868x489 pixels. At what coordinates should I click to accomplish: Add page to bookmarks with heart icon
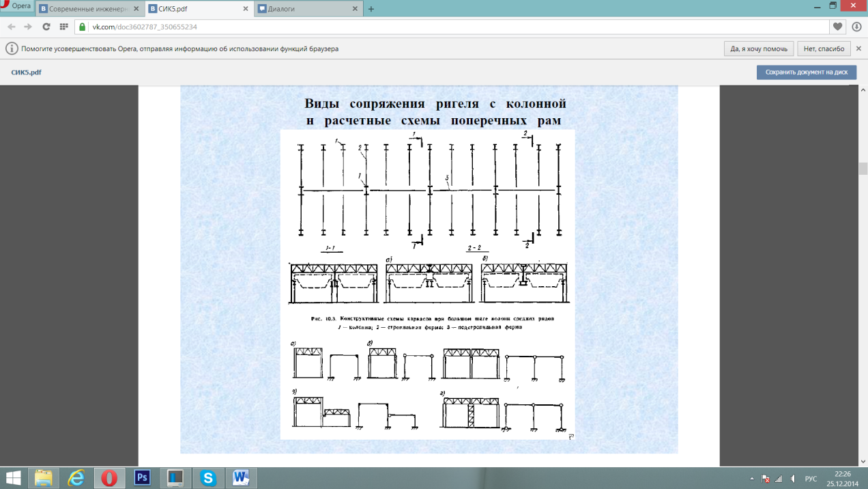[837, 27]
